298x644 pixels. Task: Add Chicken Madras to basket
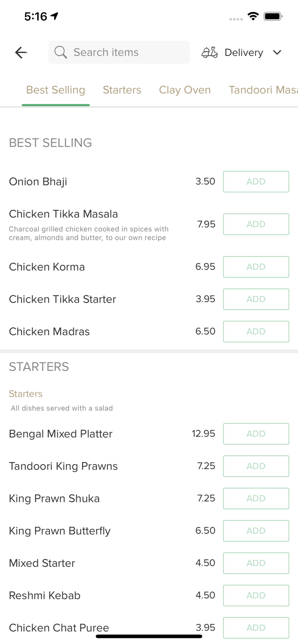[256, 331]
